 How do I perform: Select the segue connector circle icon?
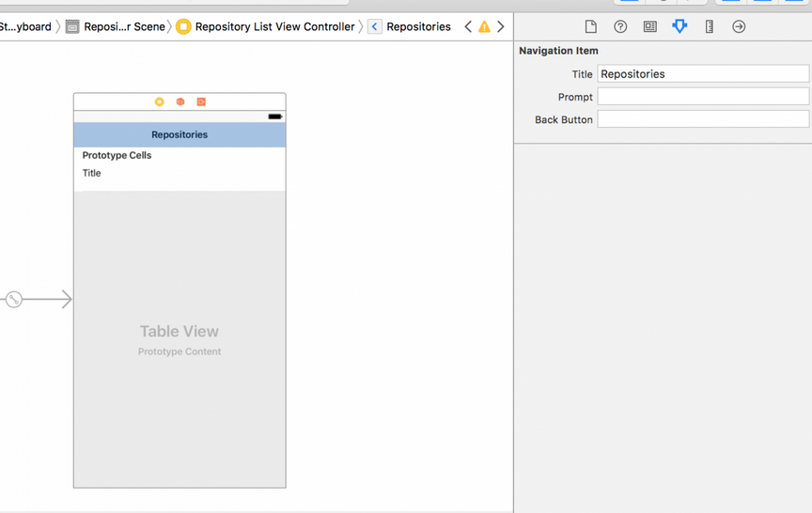pyautogui.click(x=14, y=300)
